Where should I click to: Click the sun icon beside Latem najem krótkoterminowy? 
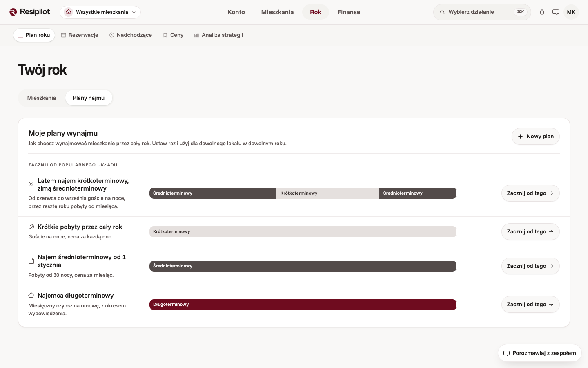(31, 184)
